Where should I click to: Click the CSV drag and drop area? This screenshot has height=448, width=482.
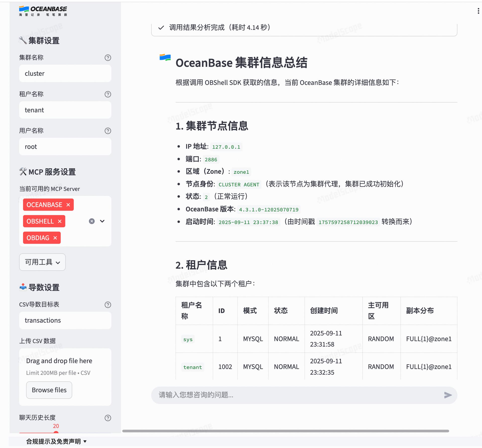coord(65,377)
